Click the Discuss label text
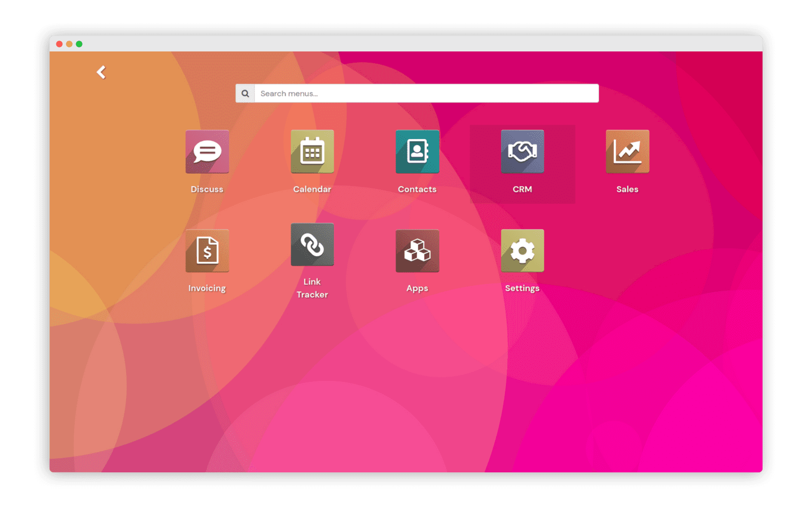The height and width of the screenshot is (508, 812). pos(207,189)
